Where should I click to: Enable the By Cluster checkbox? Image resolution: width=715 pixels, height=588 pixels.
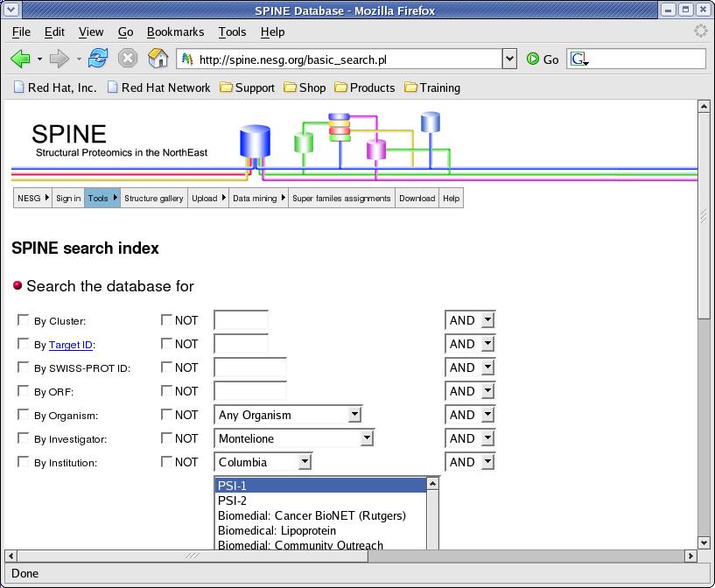tap(24, 320)
